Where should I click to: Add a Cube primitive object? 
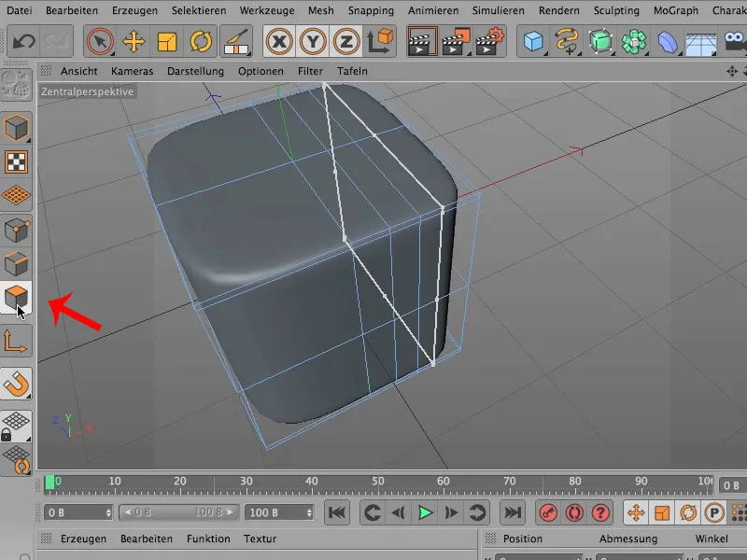(x=533, y=41)
